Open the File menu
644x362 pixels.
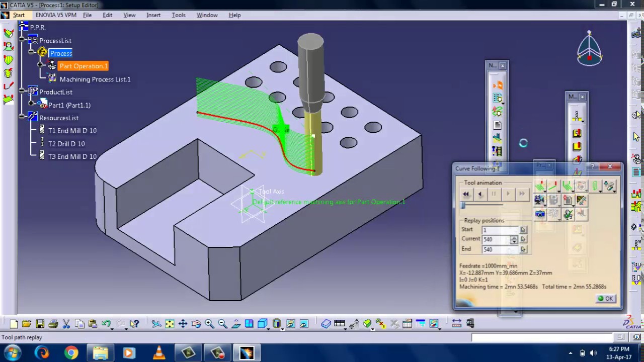pyautogui.click(x=87, y=15)
